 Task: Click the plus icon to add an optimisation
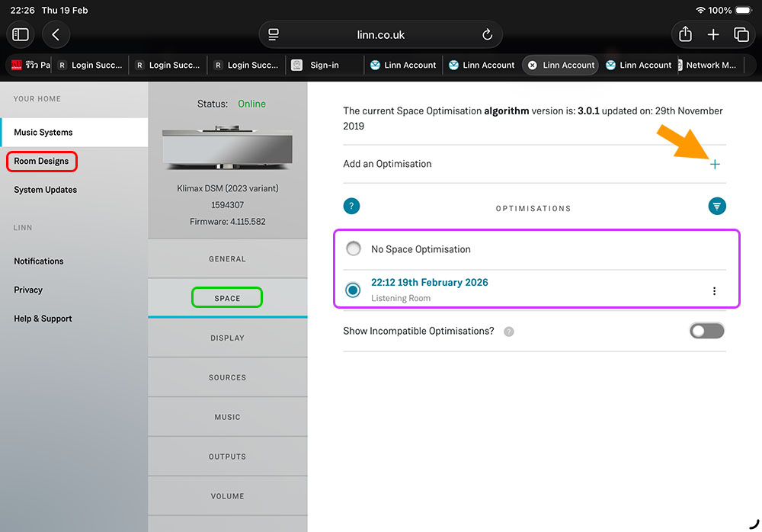[x=715, y=164]
